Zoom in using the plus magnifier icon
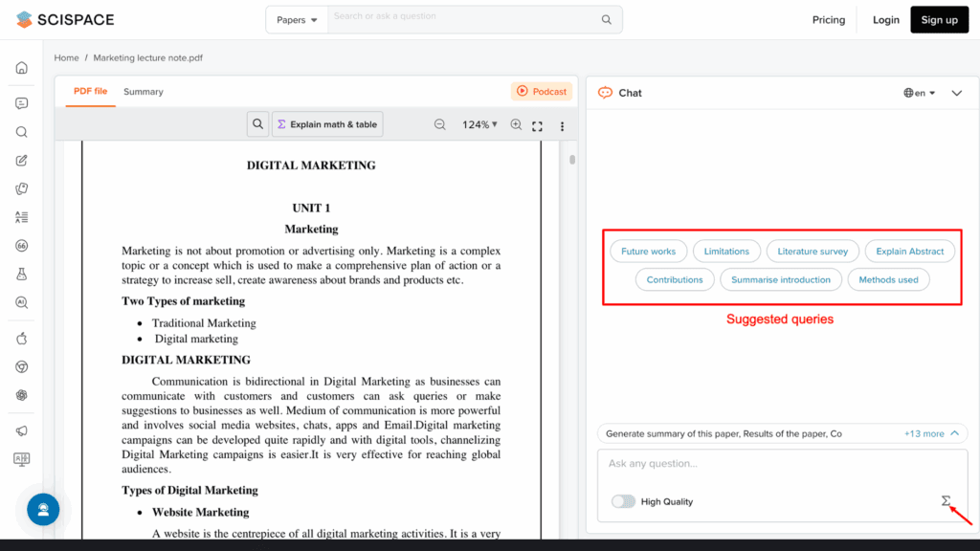The height and width of the screenshot is (551, 980). pyautogui.click(x=516, y=125)
